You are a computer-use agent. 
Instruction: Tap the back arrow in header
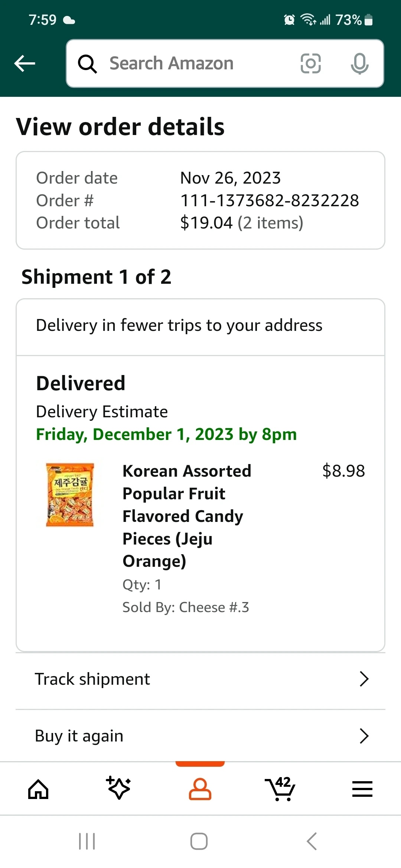coord(25,63)
